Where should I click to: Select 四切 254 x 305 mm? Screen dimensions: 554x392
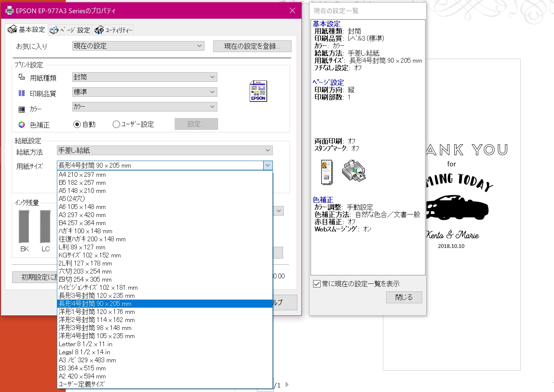[165, 279]
